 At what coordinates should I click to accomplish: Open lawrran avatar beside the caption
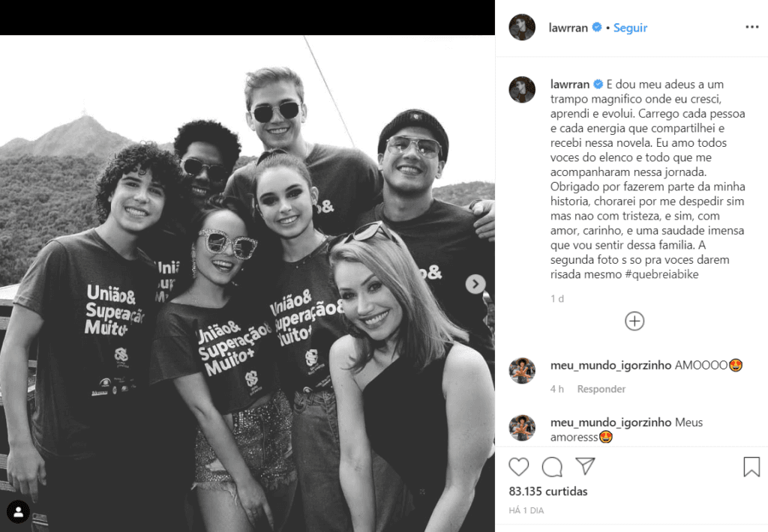tap(522, 90)
